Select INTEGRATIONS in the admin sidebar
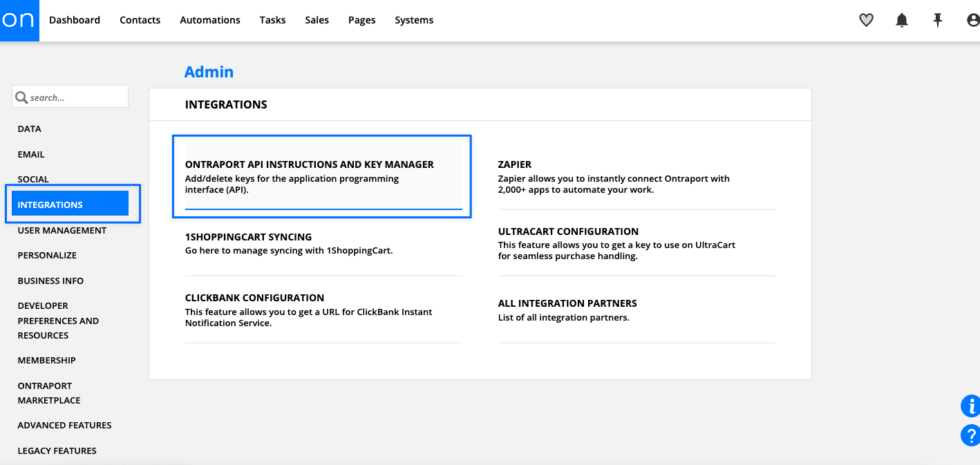This screenshot has width=980, height=465. (70, 204)
